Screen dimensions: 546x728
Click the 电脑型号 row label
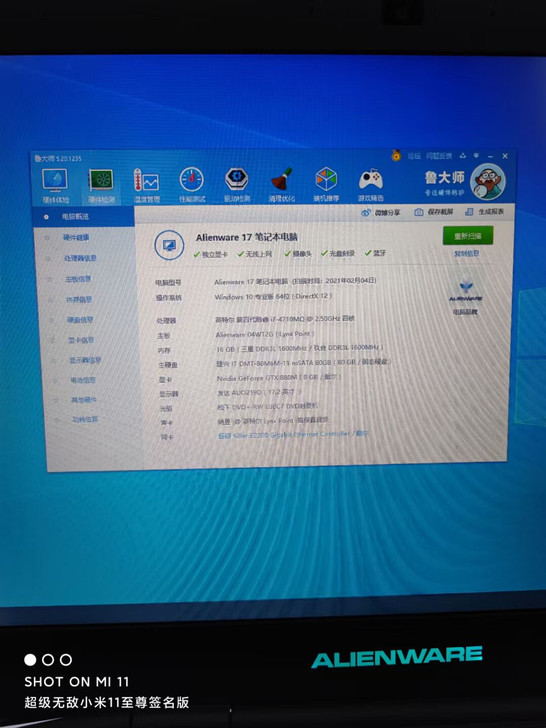[169, 283]
